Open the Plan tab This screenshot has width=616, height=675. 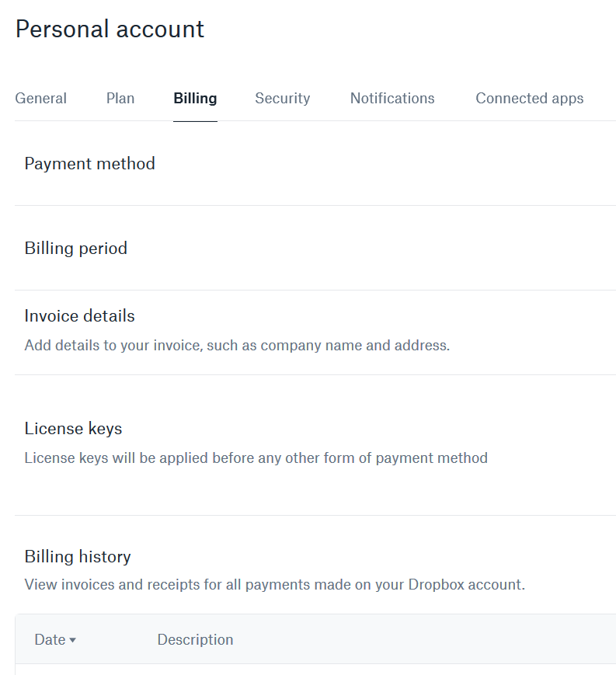tap(120, 99)
